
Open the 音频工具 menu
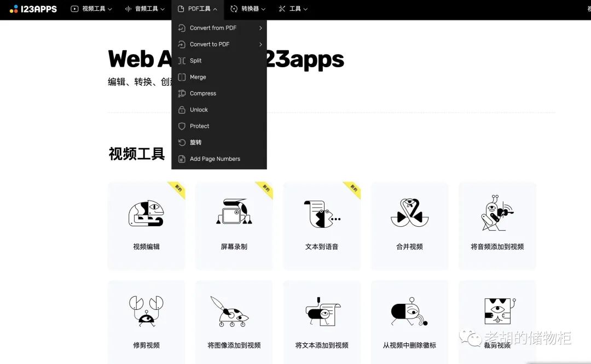coord(144,9)
